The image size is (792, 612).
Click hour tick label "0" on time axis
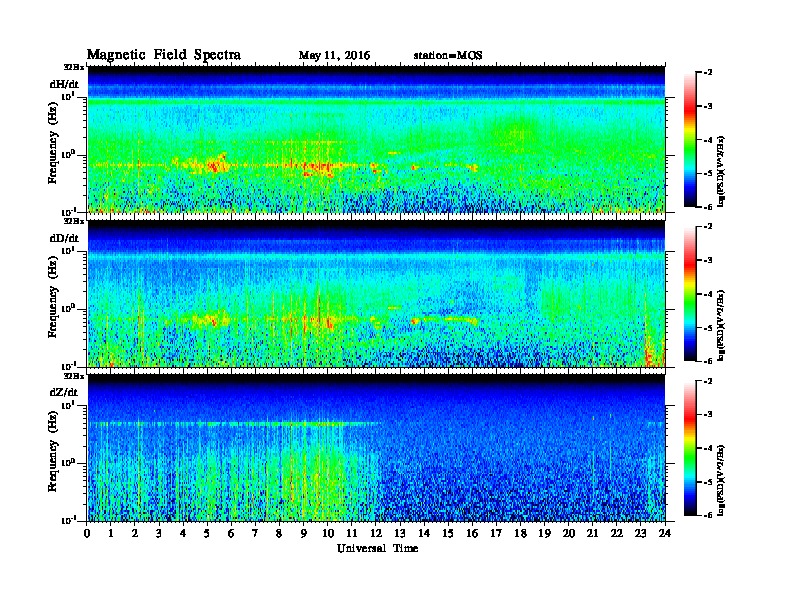87,533
